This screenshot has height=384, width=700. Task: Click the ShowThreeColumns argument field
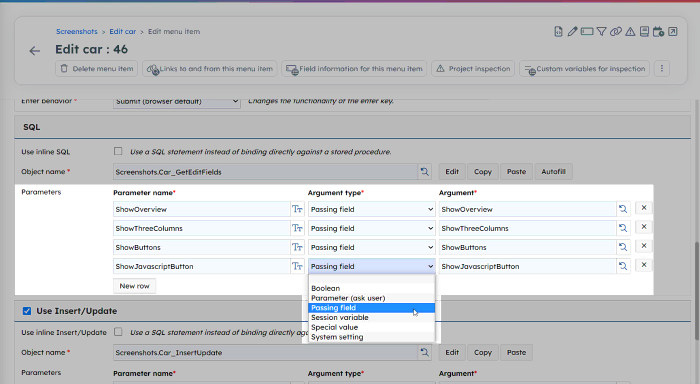click(x=528, y=228)
